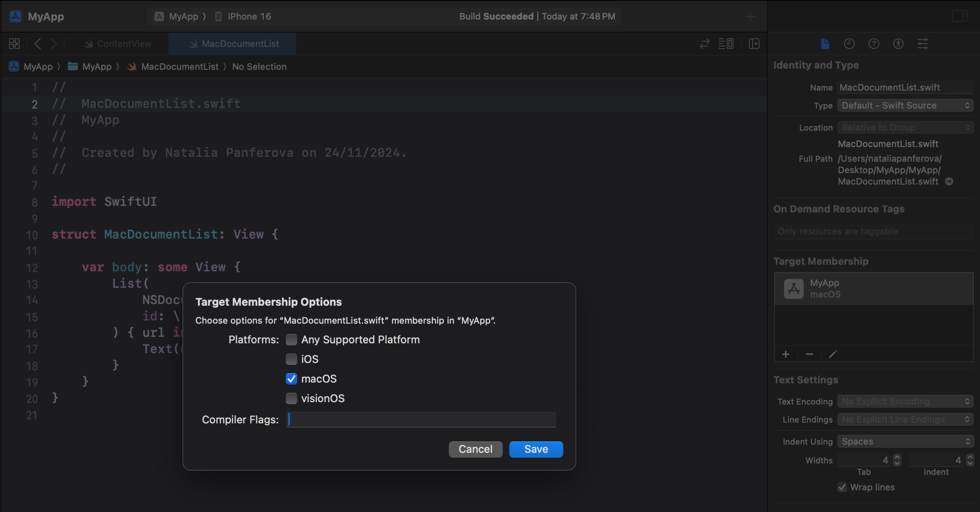Click the Created by Natalia Panferova comment
Screen dimensions: 980x512
click(244, 153)
